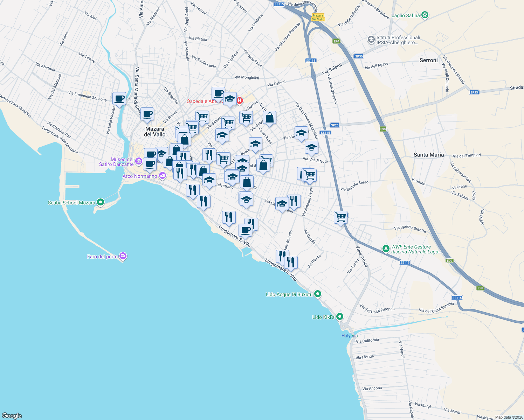The height and width of the screenshot is (420, 524).
Task: Click the Via Pistoia street label
Action: [x=198, y=39]
